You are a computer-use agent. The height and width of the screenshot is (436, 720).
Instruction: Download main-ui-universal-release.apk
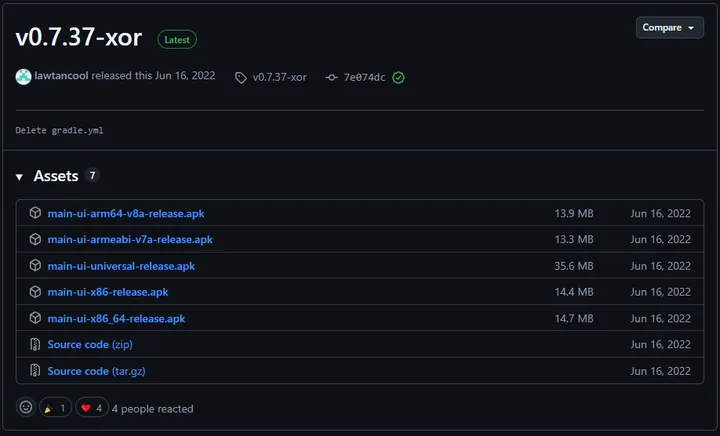point(121,266)
